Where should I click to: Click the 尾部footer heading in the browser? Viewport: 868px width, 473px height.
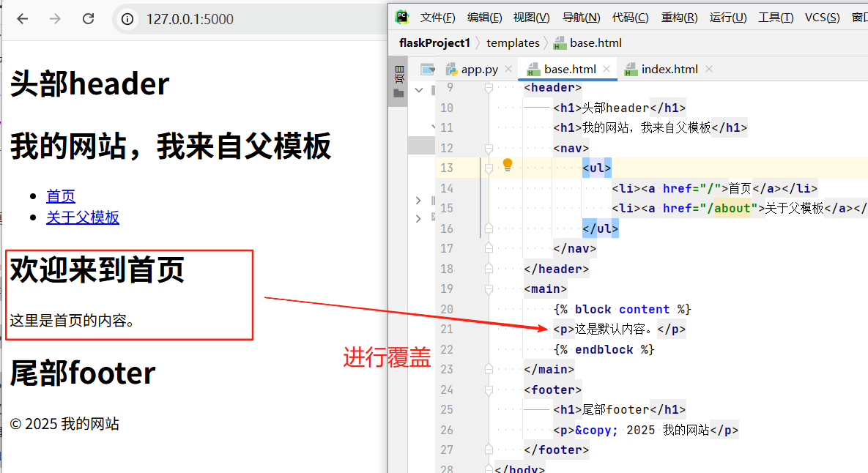click(x=83, y=373)
